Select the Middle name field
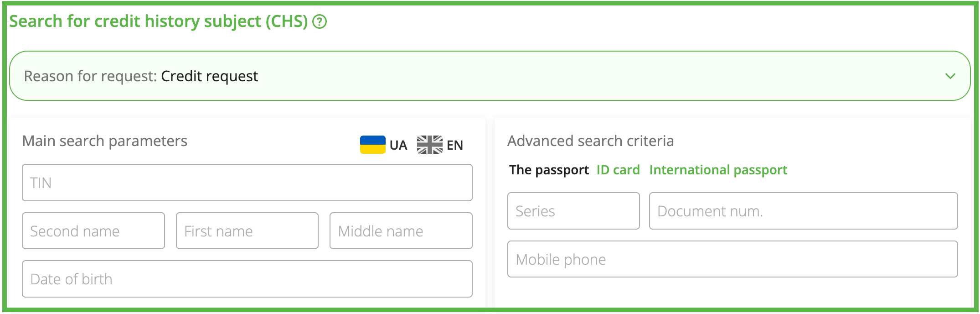Screen dimensions: 980x314 click(401, 231)
